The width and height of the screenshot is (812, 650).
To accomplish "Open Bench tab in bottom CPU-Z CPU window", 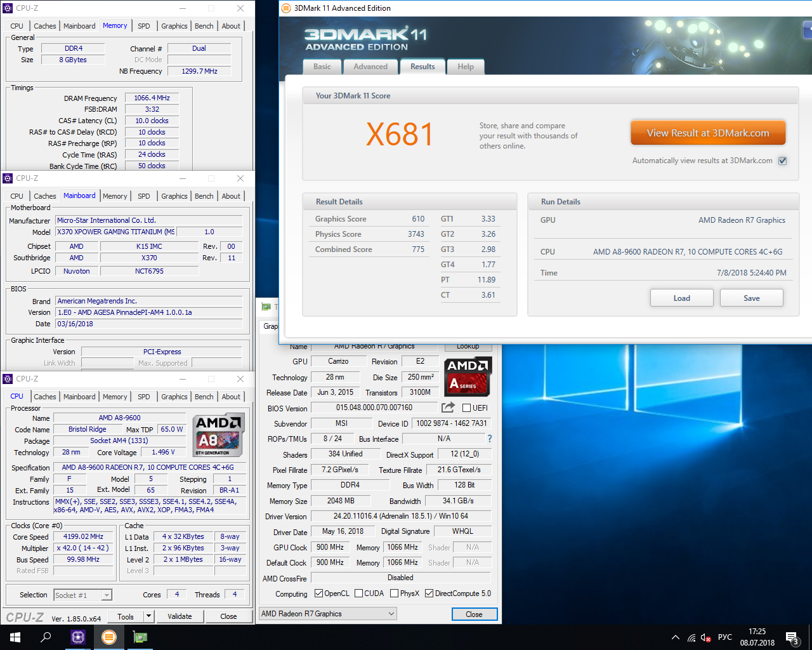I will pos(204,397).
